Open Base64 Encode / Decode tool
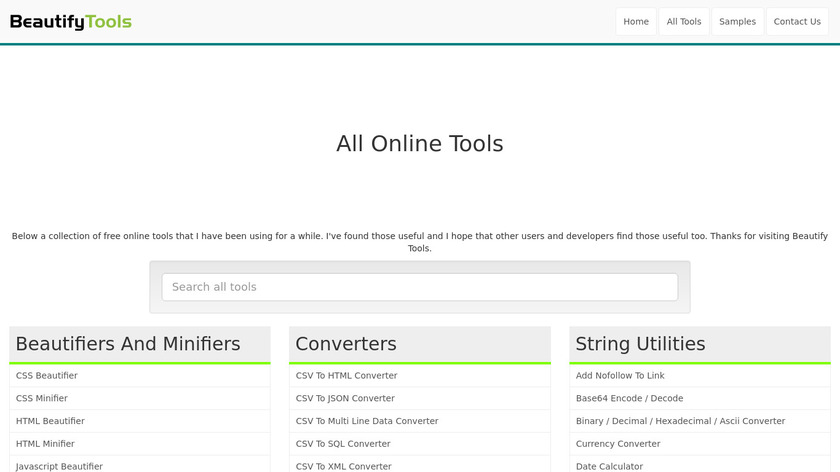 coord(700,398)
